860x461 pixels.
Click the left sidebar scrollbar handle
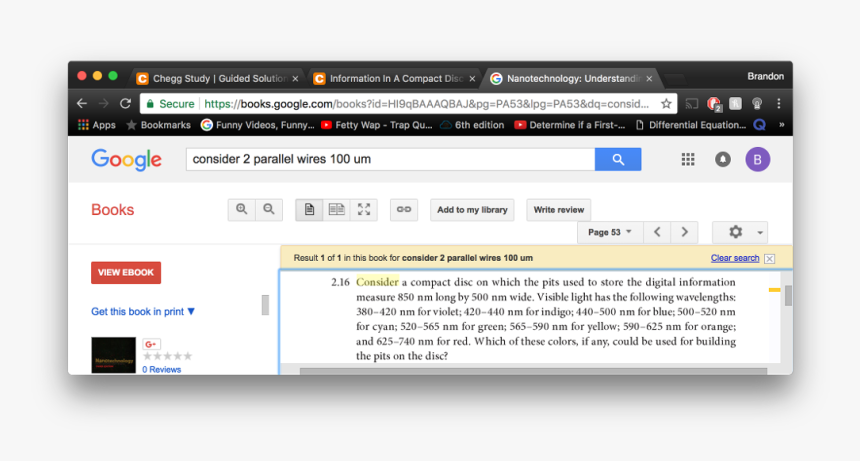click(265, 305)
